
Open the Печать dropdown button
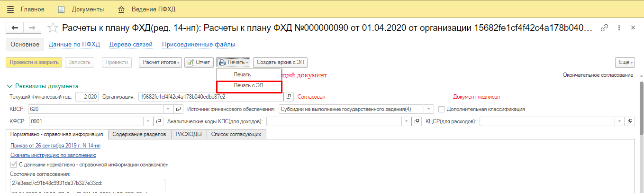(234, 62)
